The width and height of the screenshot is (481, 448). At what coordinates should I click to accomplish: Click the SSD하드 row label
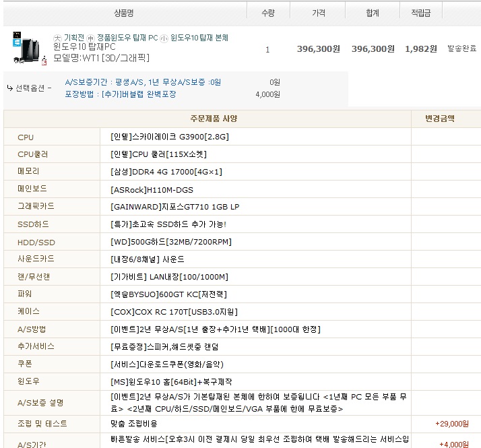(33, 224)
